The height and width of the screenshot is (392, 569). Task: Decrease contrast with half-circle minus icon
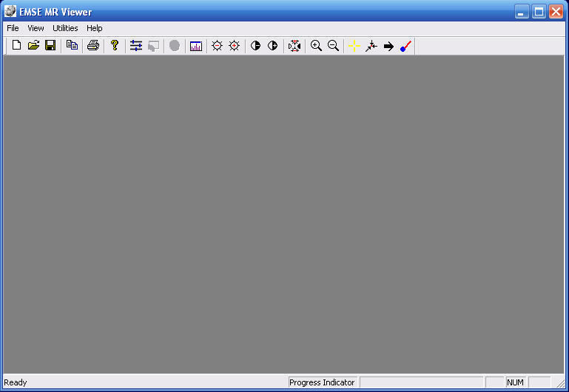pyautogui.click(x=255, y=46)
